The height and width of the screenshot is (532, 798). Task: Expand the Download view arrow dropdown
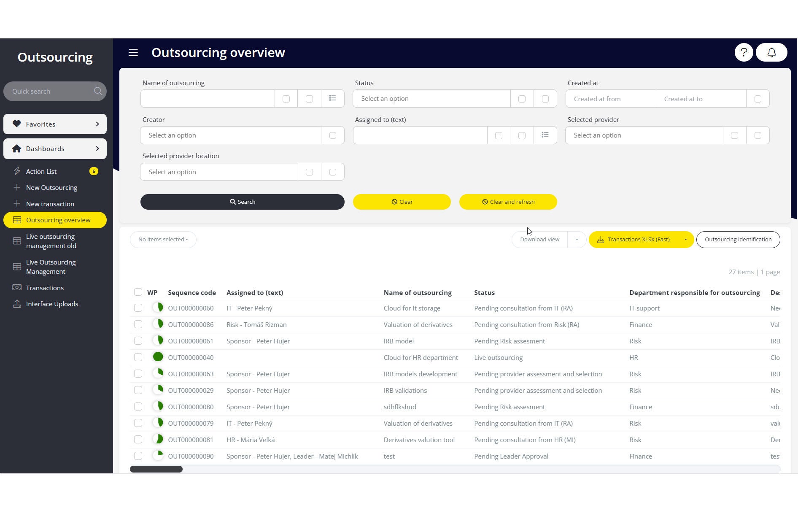[x=577, y=239]
